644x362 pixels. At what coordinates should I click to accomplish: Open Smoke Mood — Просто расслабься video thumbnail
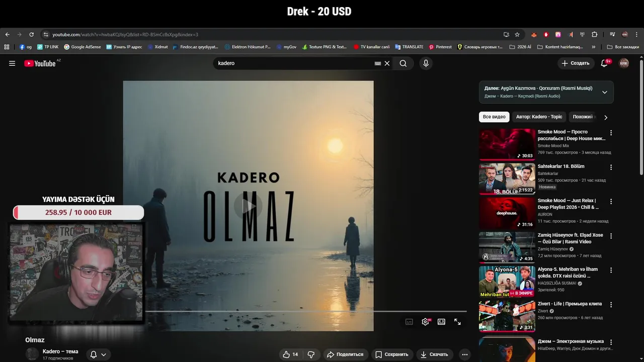(507, 144)
